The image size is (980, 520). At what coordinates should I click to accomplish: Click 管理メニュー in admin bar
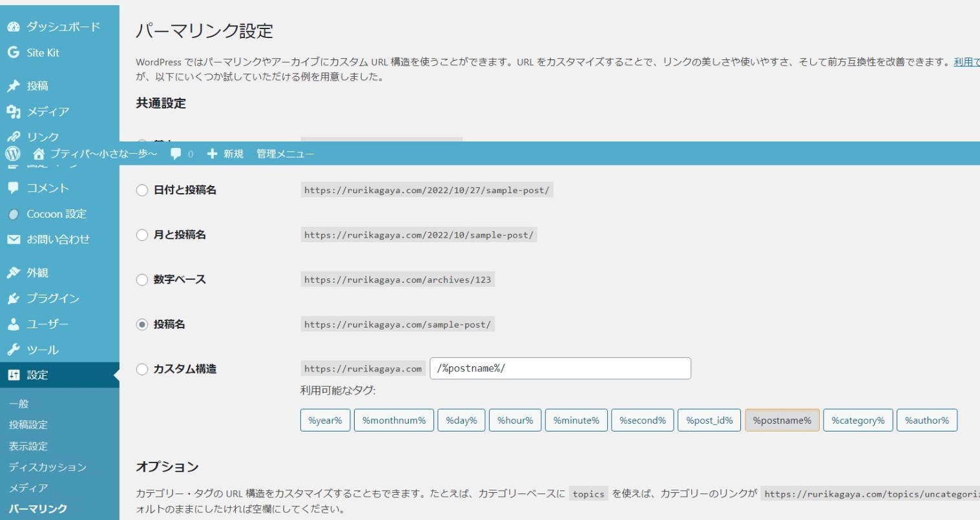point(286,154)
